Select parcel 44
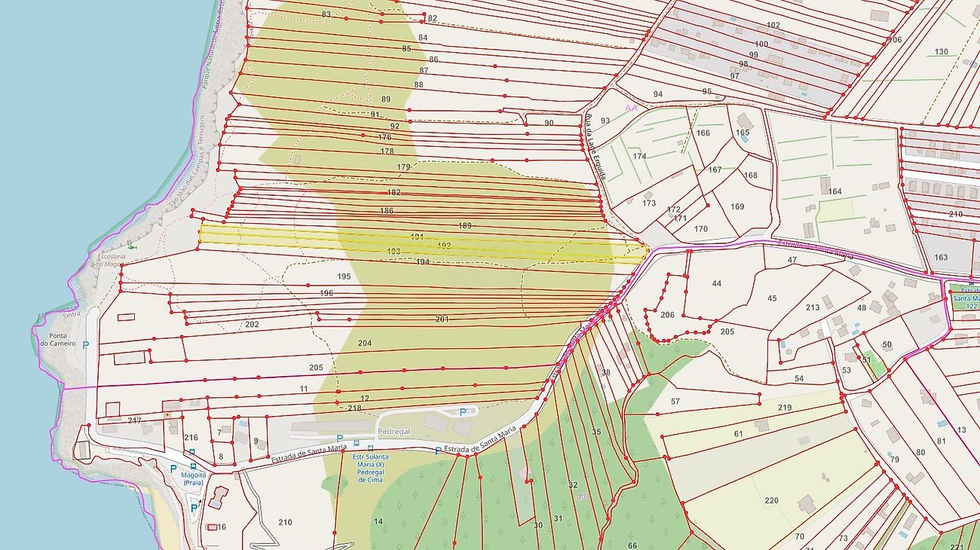Screen dimensions: 980x550 pos(716,284)
